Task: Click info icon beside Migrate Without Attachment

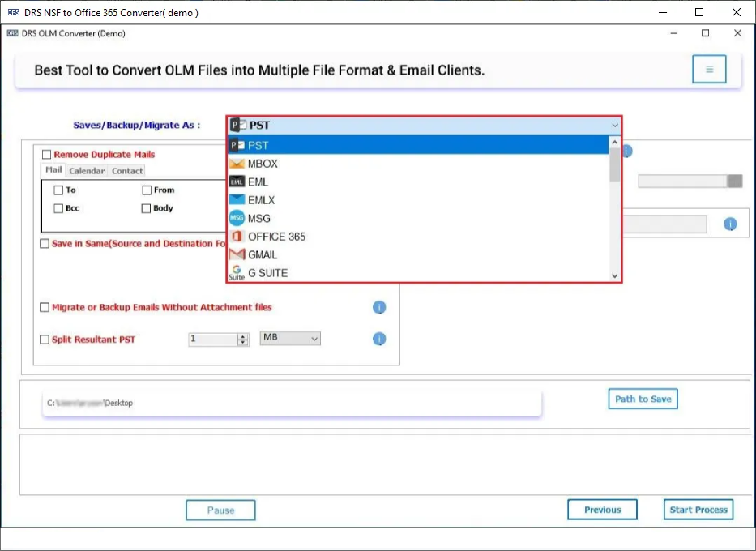Action: pos(379,307)
